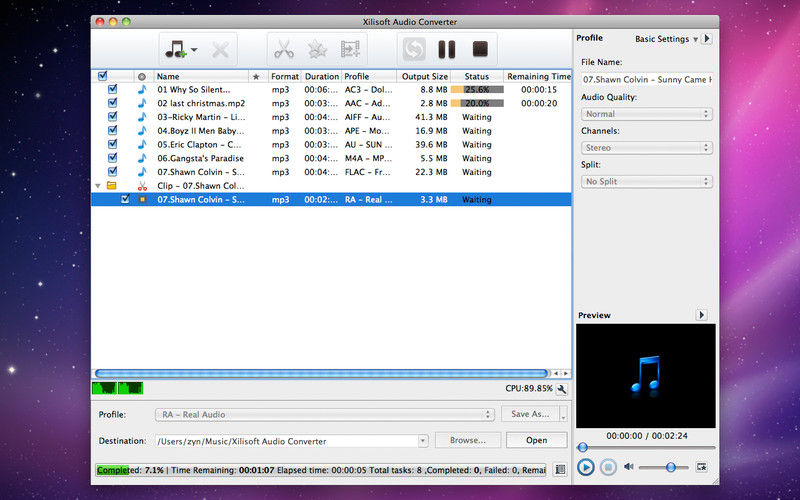Click the Destination path field

click(x=287, y=441)
